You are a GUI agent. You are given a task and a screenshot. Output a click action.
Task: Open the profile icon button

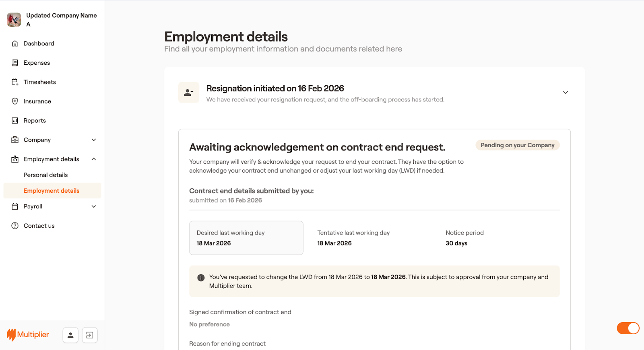click(70, 335)
